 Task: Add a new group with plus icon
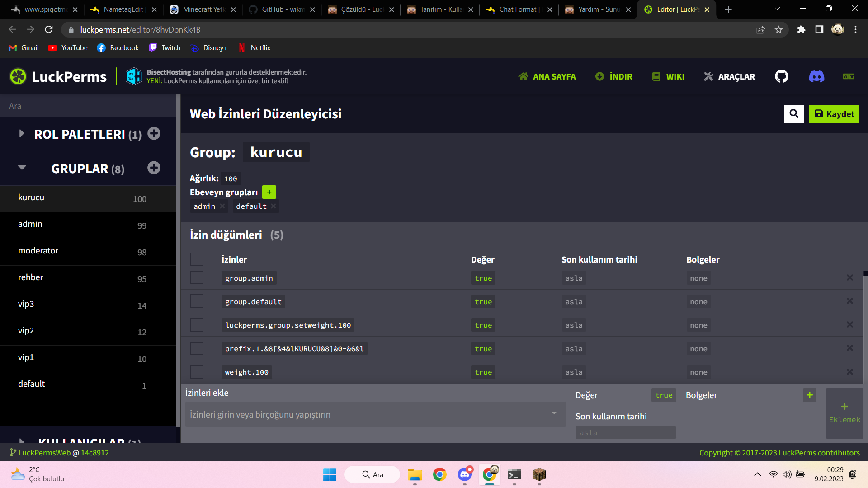pyautogui.click(x=154, y=168)
